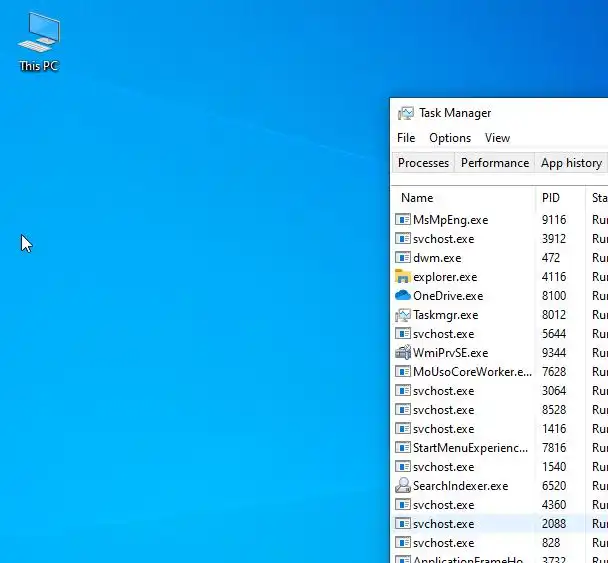
Task: Select the OneDrive.exe process name
Action: click(448, 296)
